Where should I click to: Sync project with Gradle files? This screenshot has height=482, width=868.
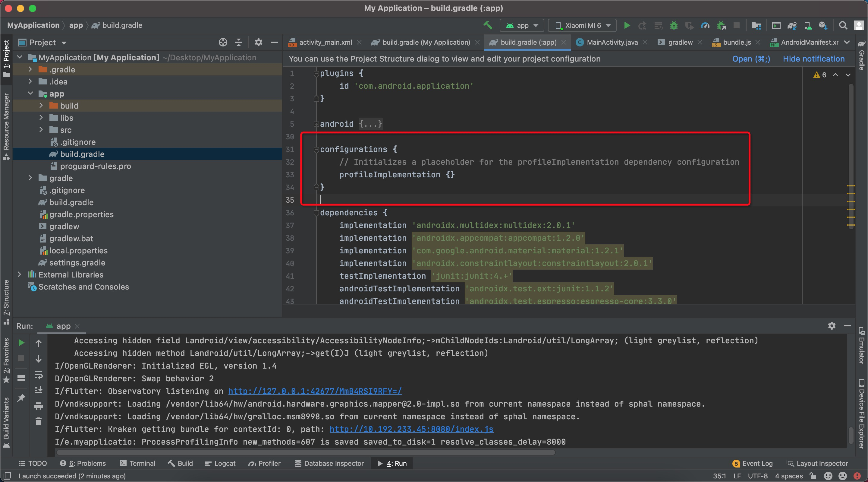click(792, 25)
